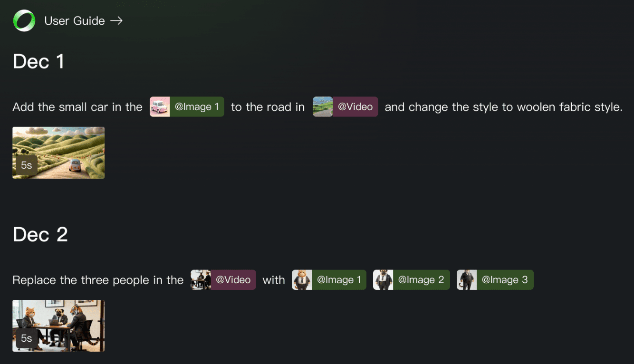Image resolution: width=634 pixels, height=364 pixels.
Task: Click the 5s badge on animals meeting video
Action: point(27,338)
